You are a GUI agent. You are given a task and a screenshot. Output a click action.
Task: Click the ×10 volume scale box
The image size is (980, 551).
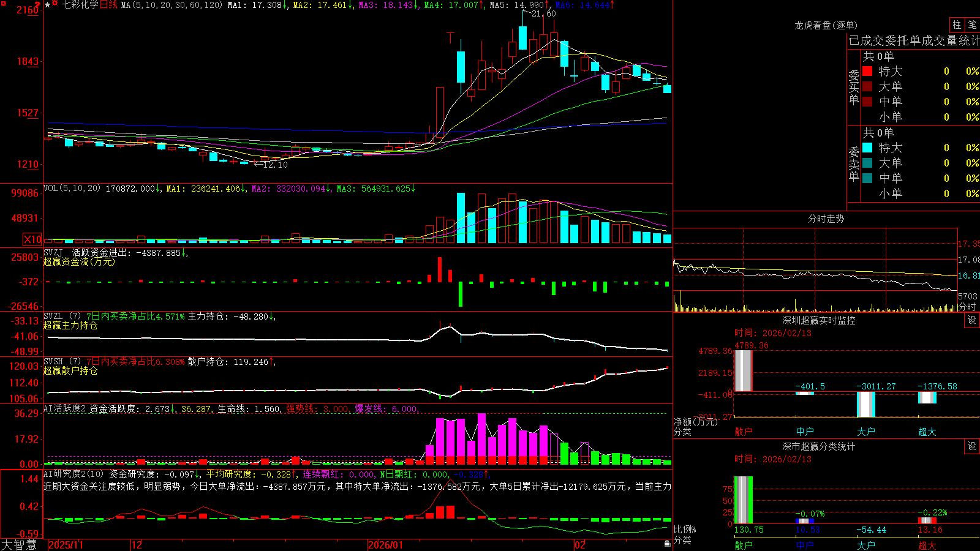tap(32, 239)
